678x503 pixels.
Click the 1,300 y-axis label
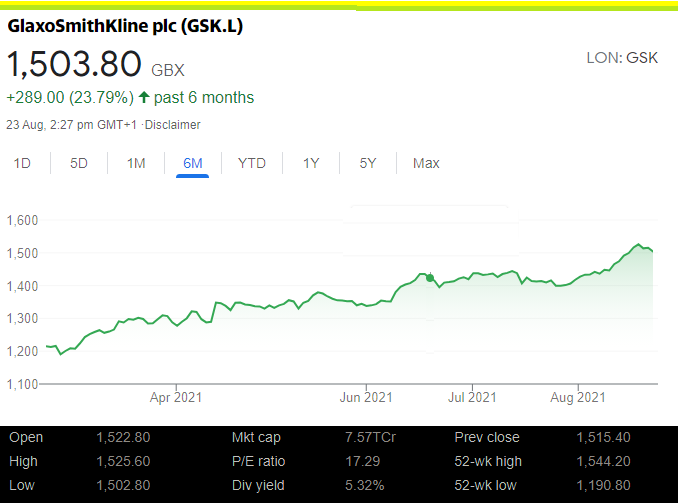[x=22, y=319]
